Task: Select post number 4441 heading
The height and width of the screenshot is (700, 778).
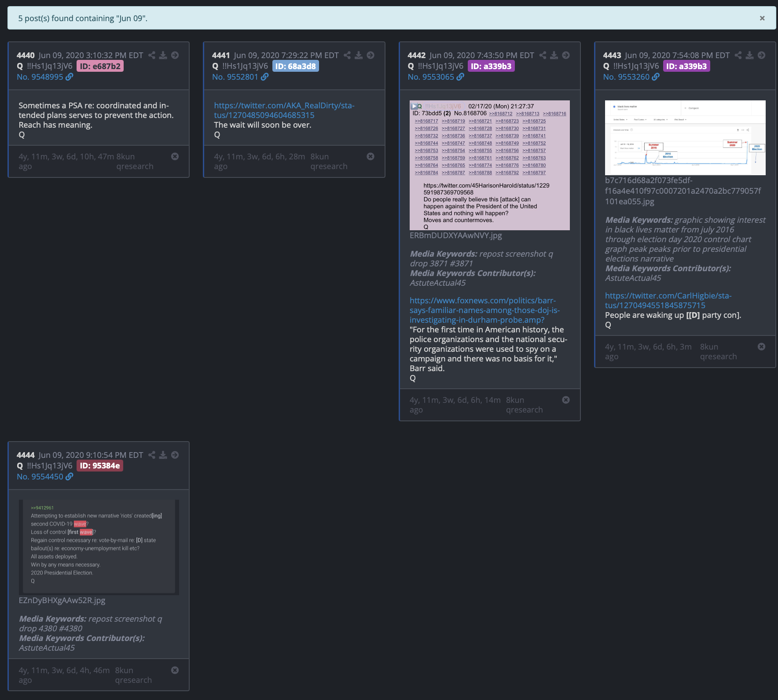Action: click(221, 55)
